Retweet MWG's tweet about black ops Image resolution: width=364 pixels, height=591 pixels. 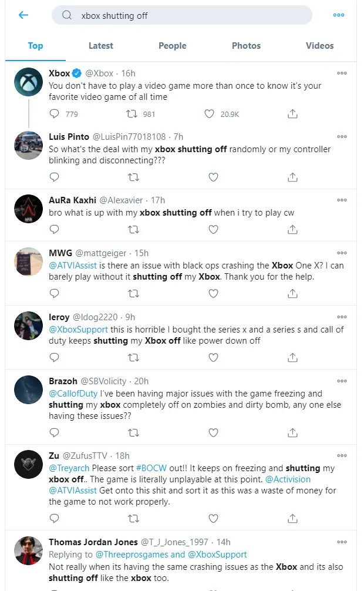[x=133, y=293]
